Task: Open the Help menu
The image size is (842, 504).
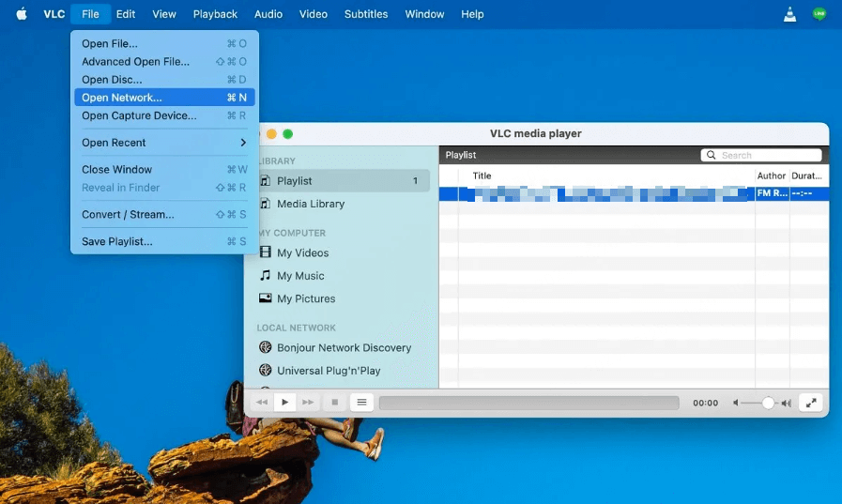Action: pos(472,14)
